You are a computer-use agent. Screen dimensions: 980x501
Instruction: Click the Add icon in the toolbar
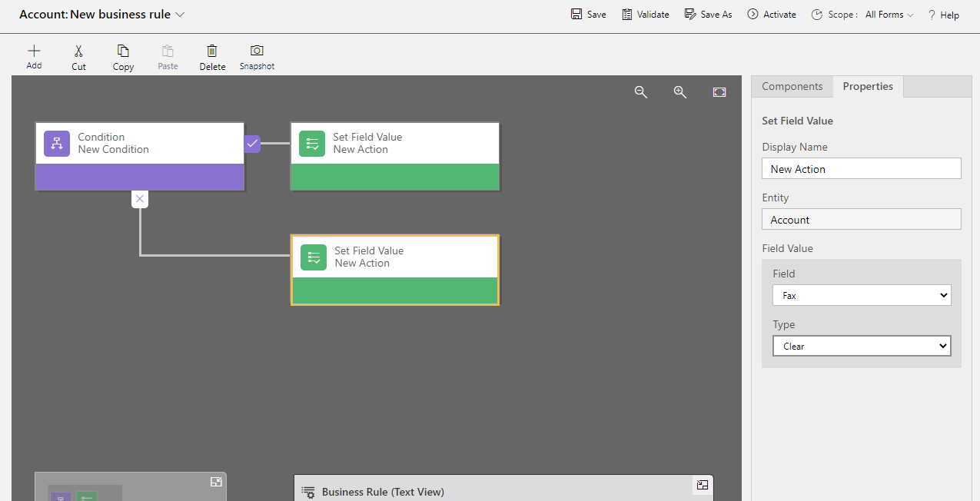point(34,56)
